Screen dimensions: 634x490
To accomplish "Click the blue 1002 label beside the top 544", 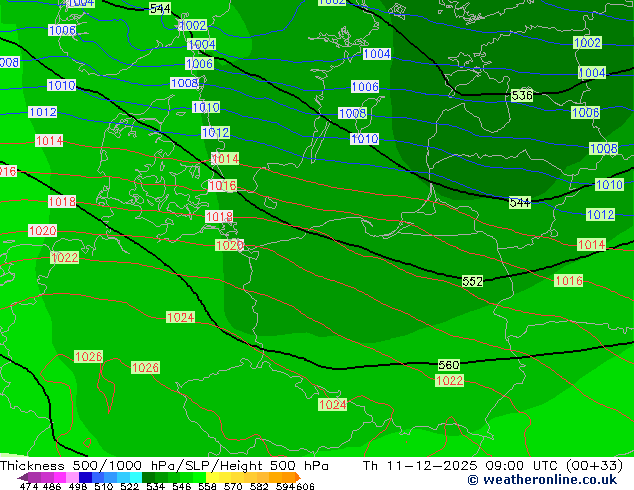I will pos(192,25).
